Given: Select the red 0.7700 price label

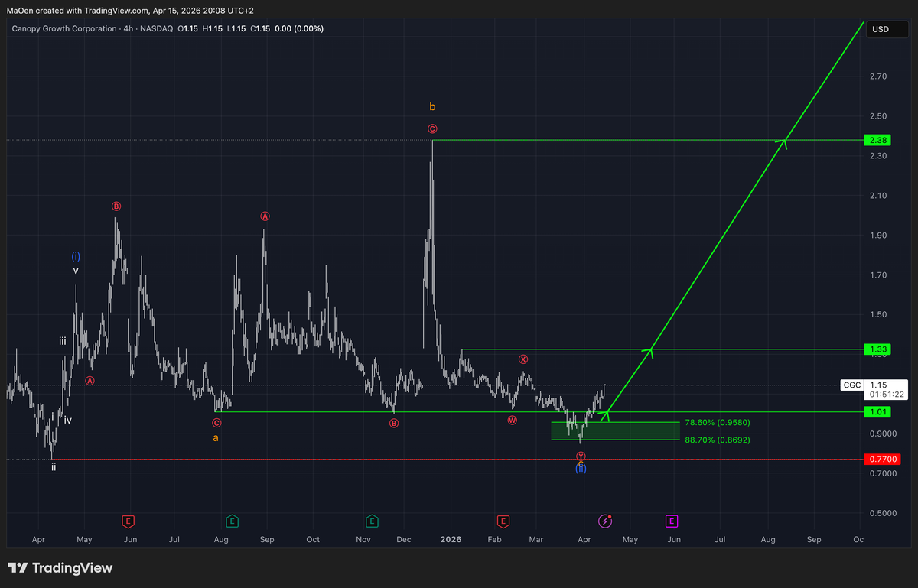Looking at the screenshot, I should point(883,460).
